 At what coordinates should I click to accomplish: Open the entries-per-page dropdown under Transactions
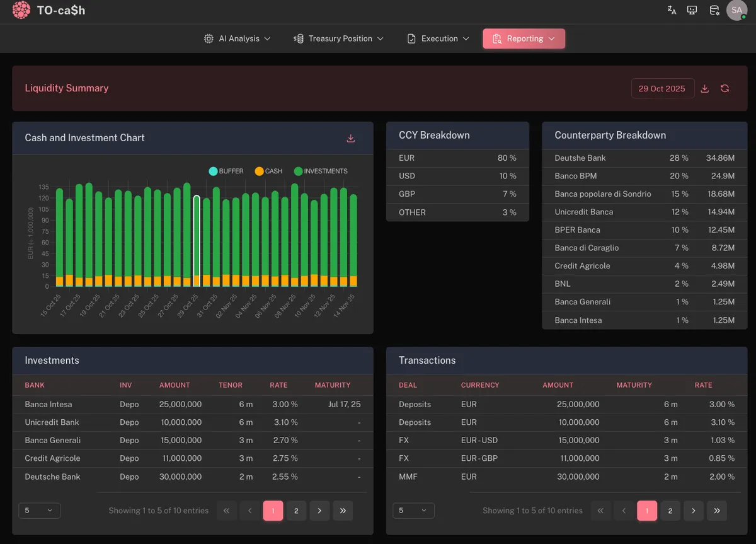[x=413, y=511]
